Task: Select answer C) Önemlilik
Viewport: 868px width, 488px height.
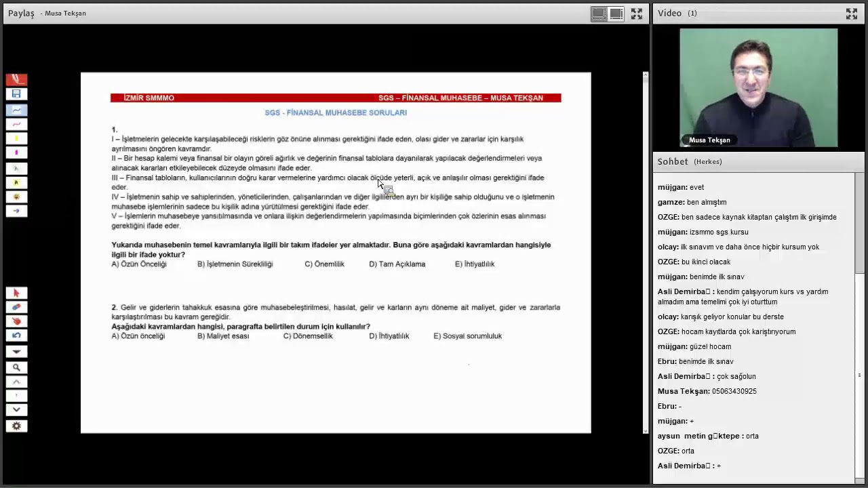Action: tap(325, 264)
